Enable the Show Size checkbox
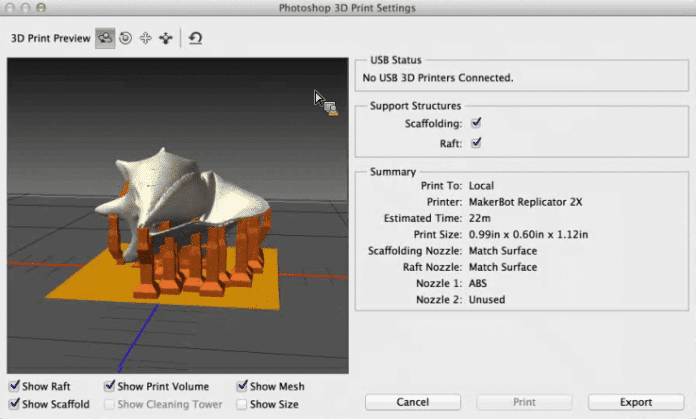696x419 pixels. pyautogui.click(x=243, y=404)
